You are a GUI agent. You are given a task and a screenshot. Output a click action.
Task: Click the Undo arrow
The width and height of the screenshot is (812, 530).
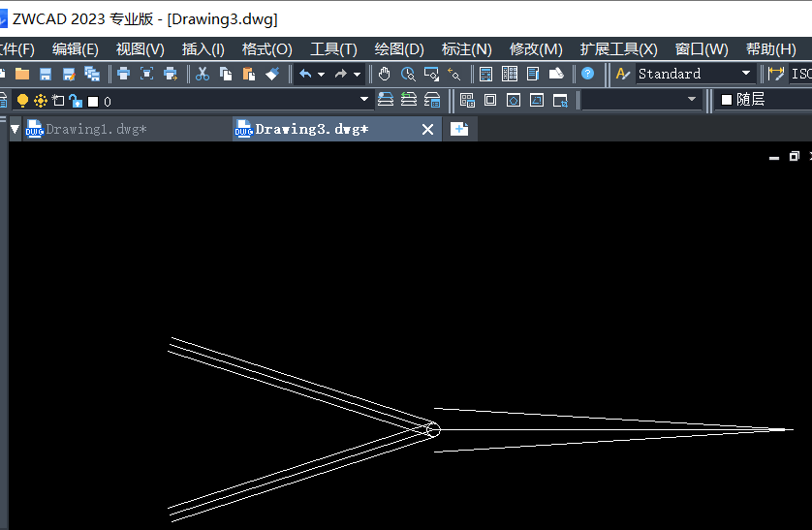(305, 74)
